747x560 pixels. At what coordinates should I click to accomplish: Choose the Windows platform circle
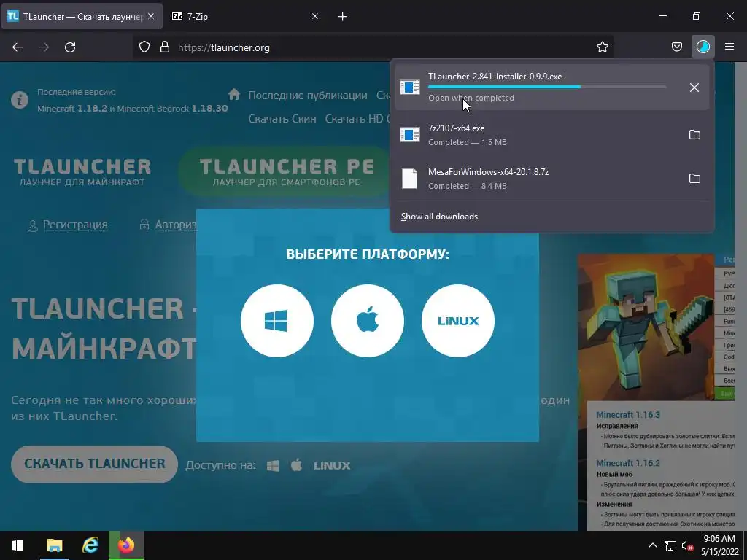pyautogui.click(x=276, y=321)
